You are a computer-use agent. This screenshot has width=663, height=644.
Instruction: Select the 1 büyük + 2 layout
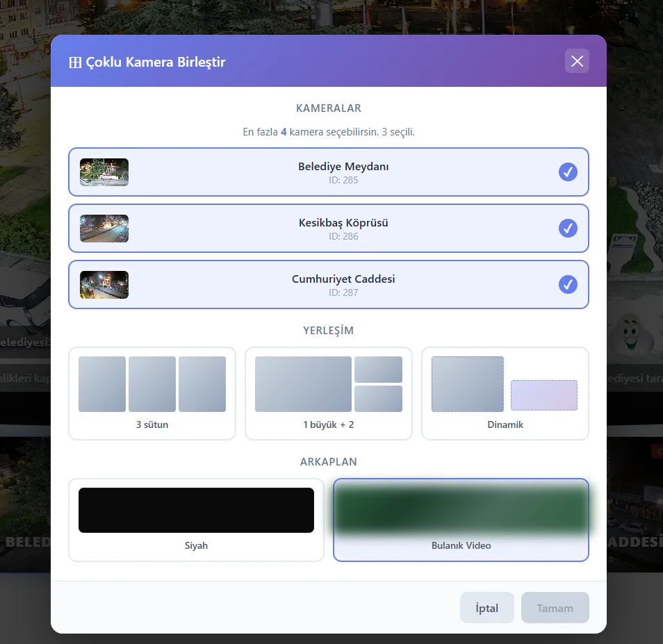(329, 393)
